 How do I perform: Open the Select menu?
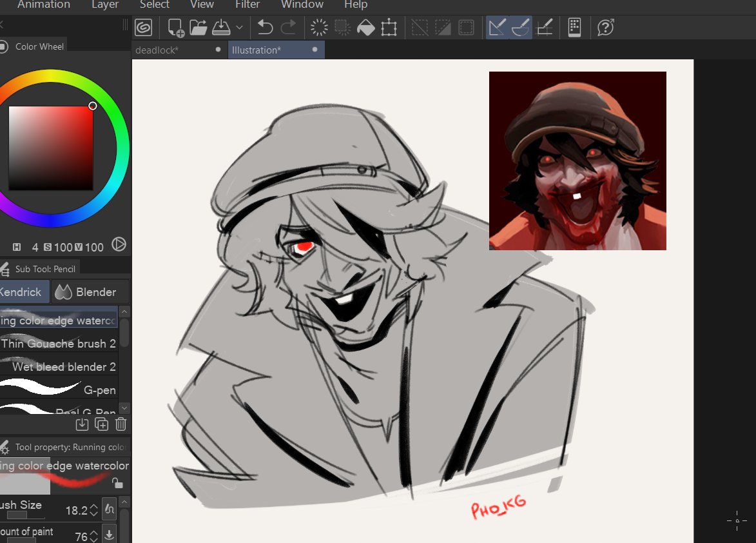pyautogui.click(x=154, y=5)
